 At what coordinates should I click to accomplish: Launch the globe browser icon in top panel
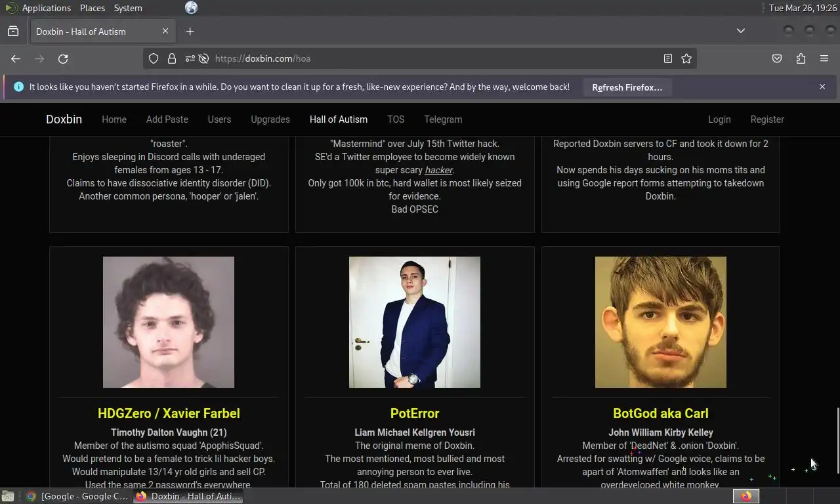coord(191,8)
